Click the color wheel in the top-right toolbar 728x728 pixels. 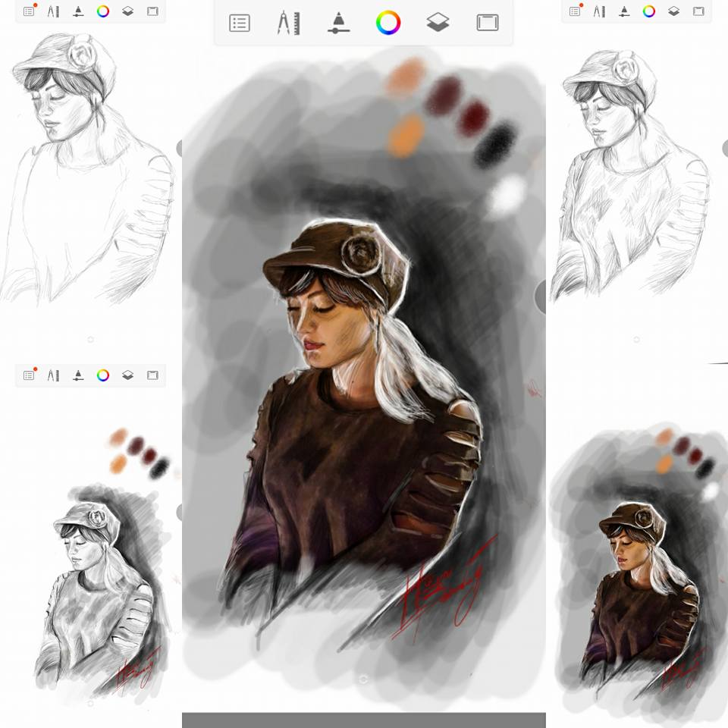649,11
